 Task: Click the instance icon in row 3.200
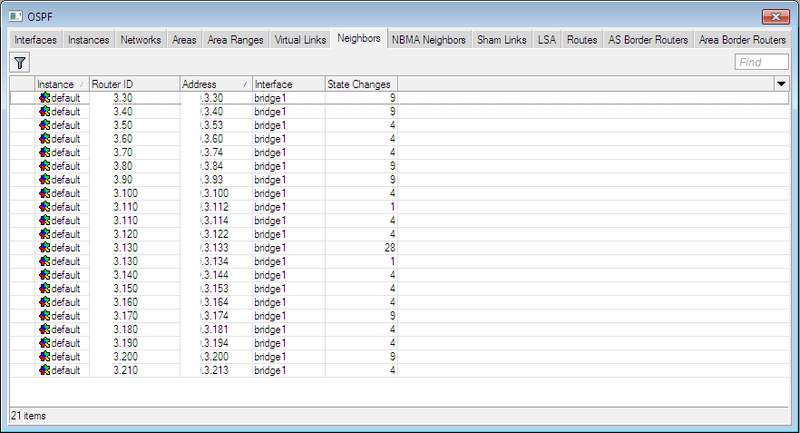pyautogui.click(x=45, y=356)
